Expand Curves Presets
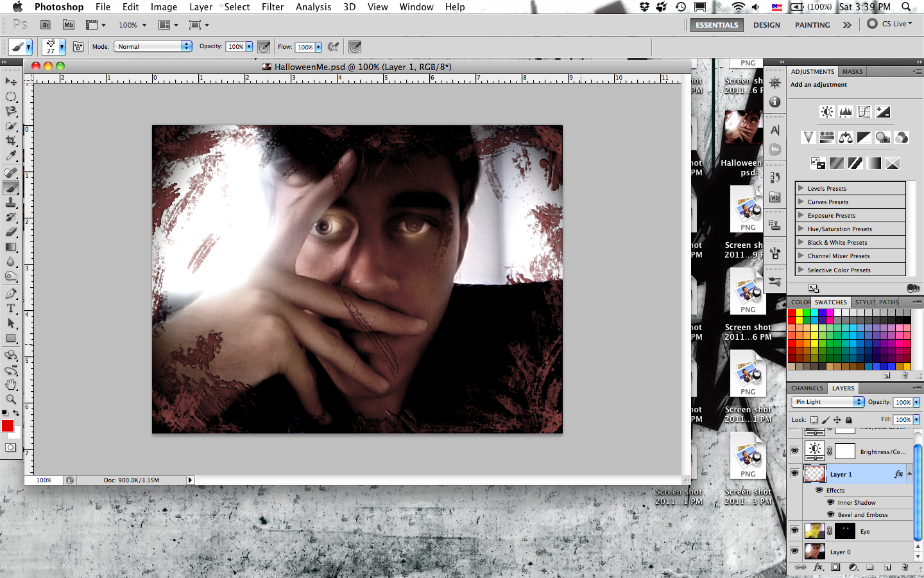The width and height of the screenshot is (924, 578). pyautogui.click(x=801, y=202)
